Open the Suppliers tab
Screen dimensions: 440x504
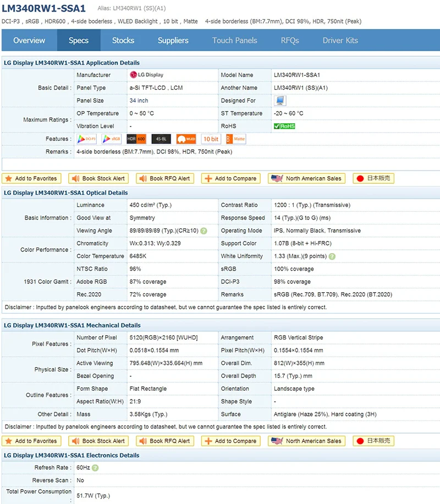173,41
